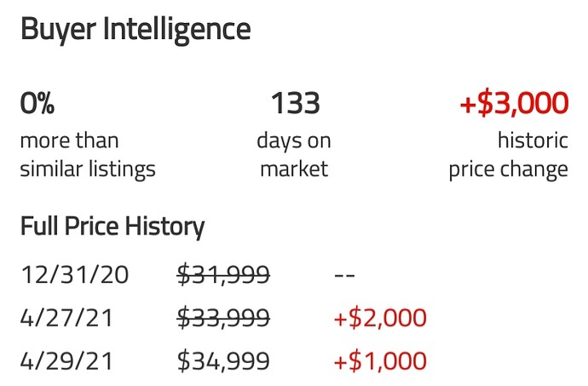Click the crossed-out $31,999 price

click(223, 274)
